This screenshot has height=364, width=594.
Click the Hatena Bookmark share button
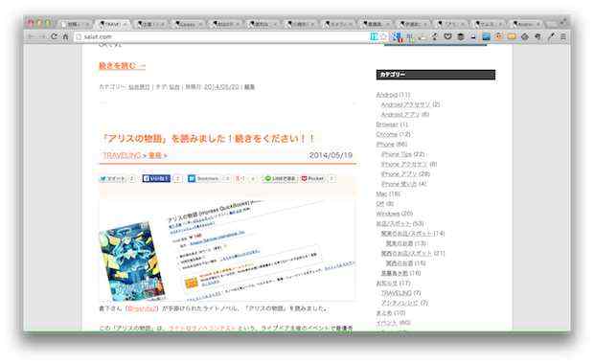(x=204, y=178)
